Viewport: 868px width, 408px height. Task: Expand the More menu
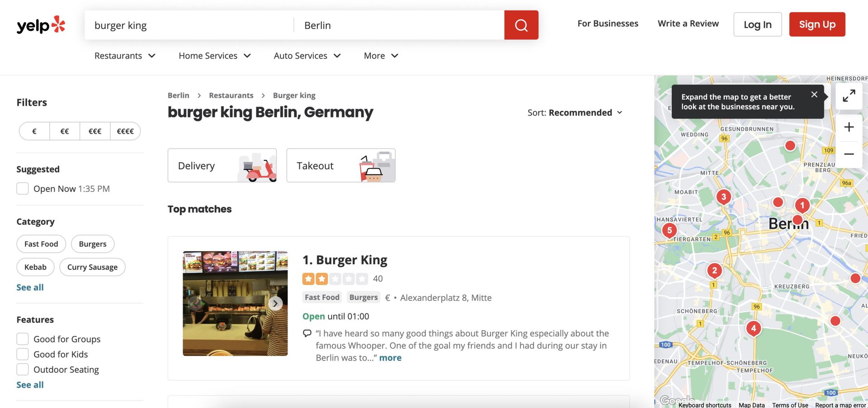(x=381, y=56)
